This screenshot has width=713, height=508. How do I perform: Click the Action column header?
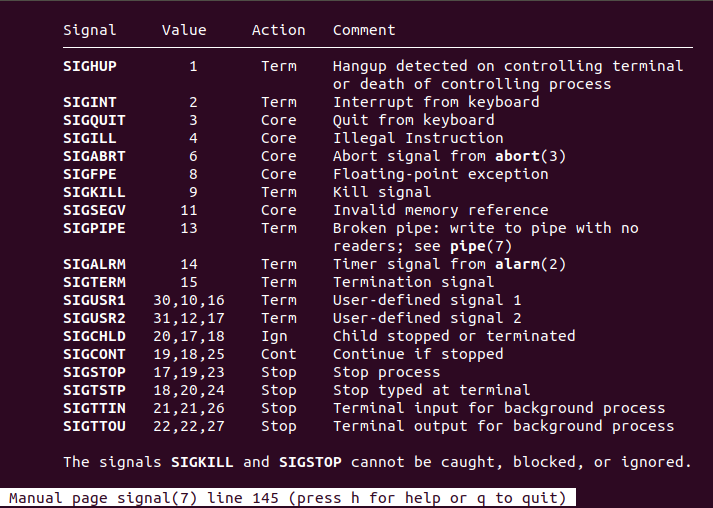click(x=278, y=30)
